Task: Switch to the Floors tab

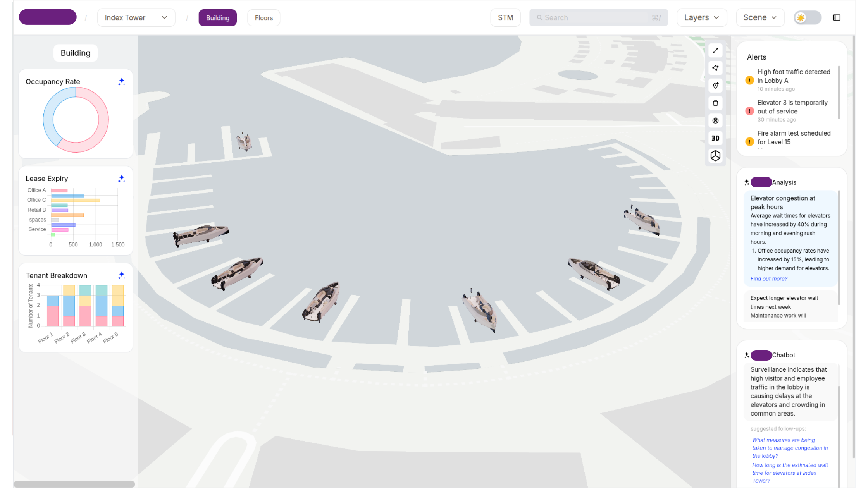Action: click(264, 18)
